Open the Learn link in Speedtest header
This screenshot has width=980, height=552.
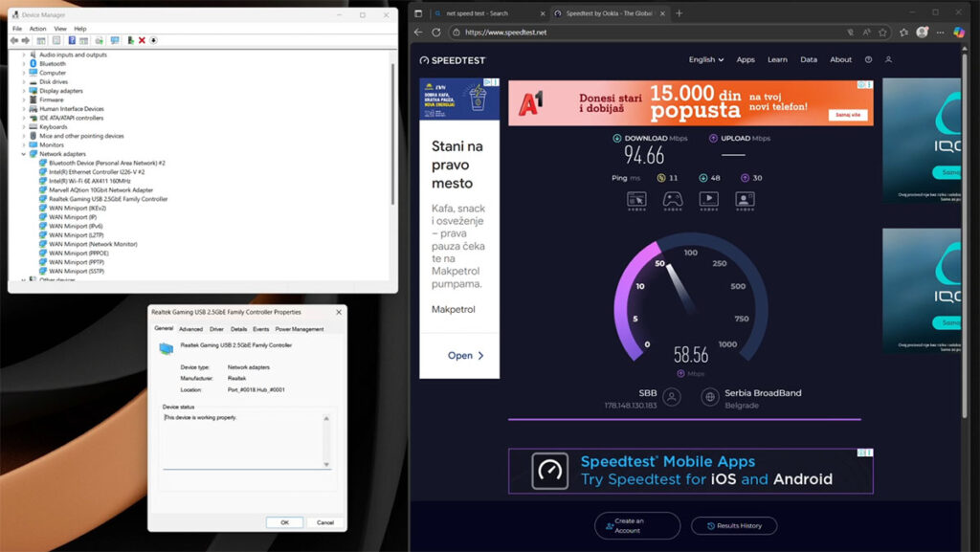click(777, 60)
